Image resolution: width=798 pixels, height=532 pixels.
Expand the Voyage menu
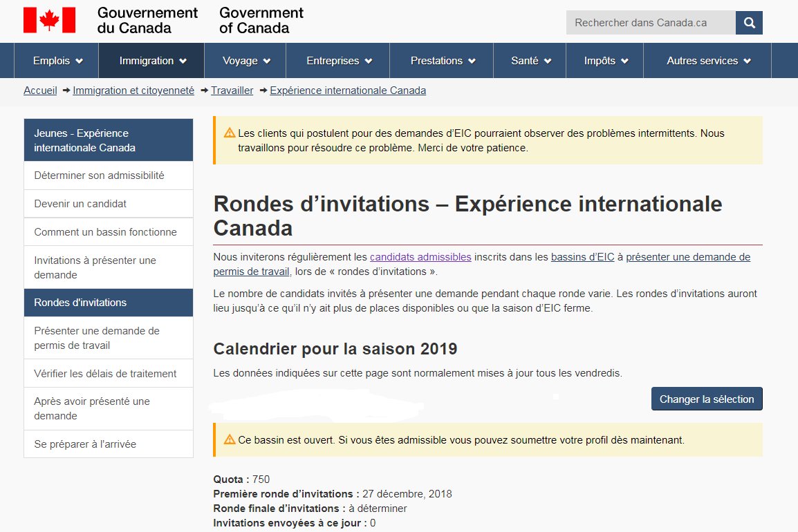(x=245, y=61)
